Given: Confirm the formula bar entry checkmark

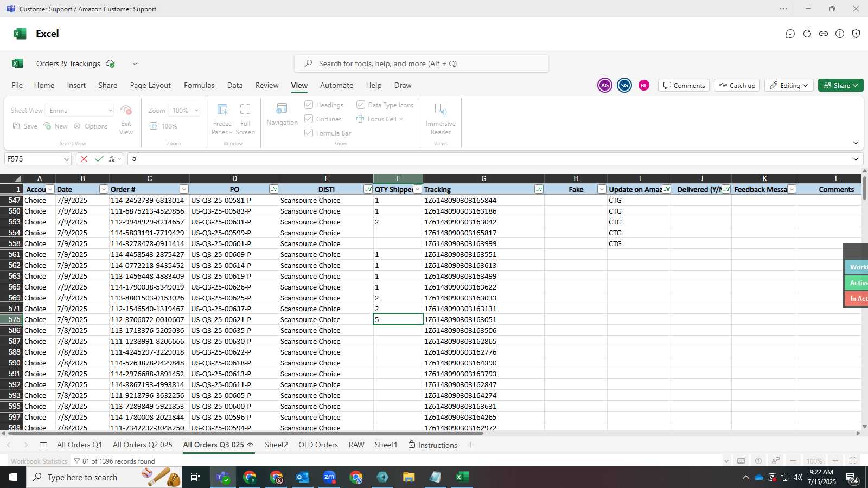Looking at the screenshot, I should point(99,159).
